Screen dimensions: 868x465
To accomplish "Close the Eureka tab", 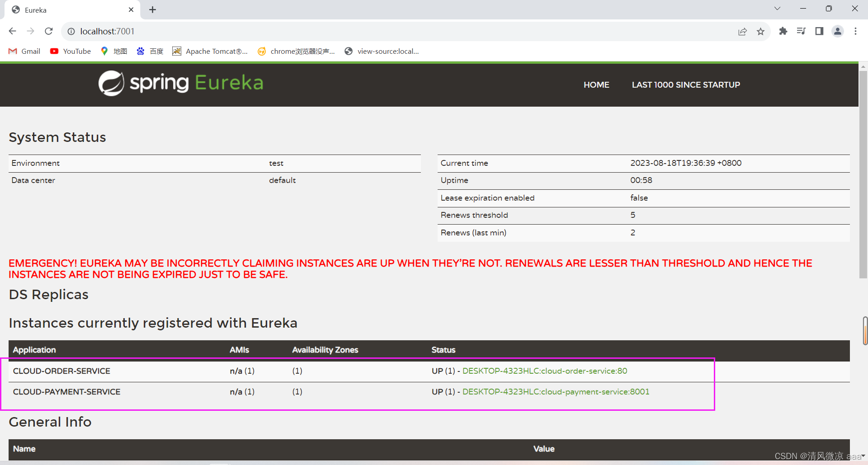I will tap(131, 9).
